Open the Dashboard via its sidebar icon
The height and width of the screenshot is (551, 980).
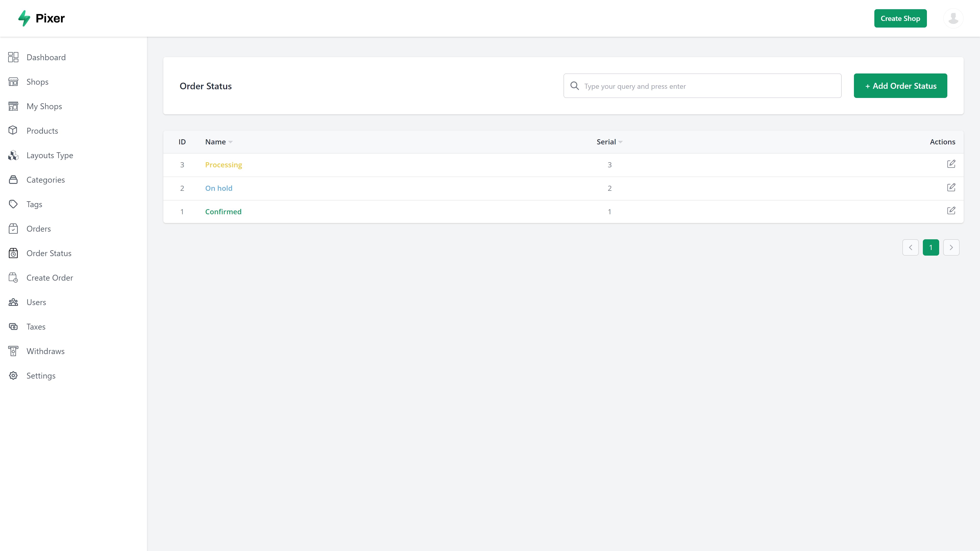coord(13,57)
